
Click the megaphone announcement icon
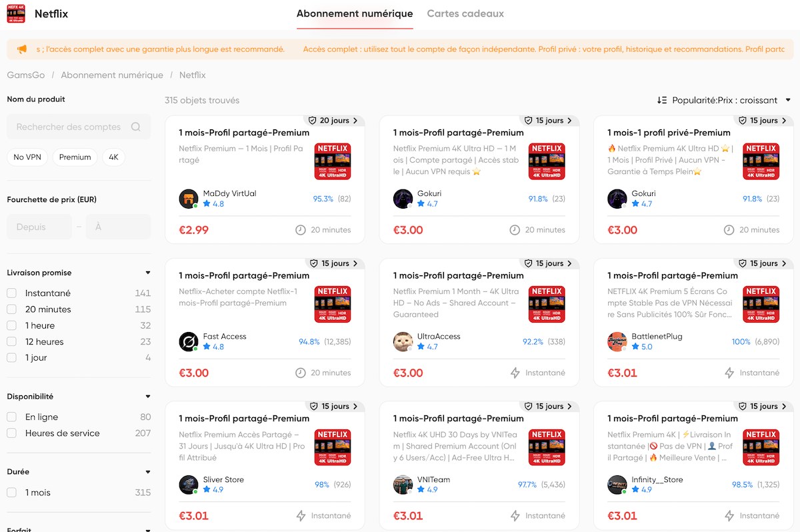click(22, 49)
